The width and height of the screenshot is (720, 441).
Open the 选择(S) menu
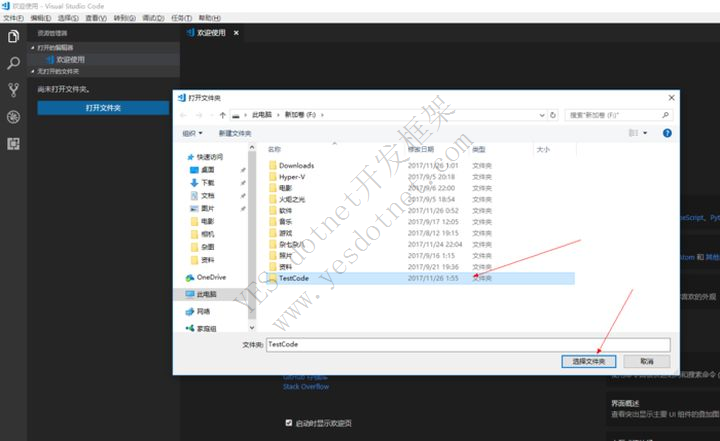(x=68, y=18)
